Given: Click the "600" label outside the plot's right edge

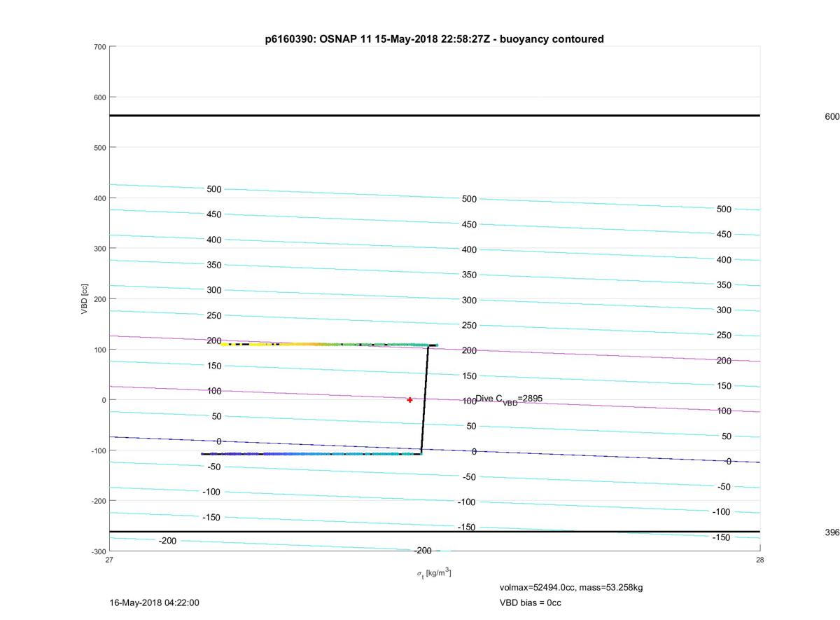Looking at the screenshot, I should pyautogui.click(x=832, y=117).
